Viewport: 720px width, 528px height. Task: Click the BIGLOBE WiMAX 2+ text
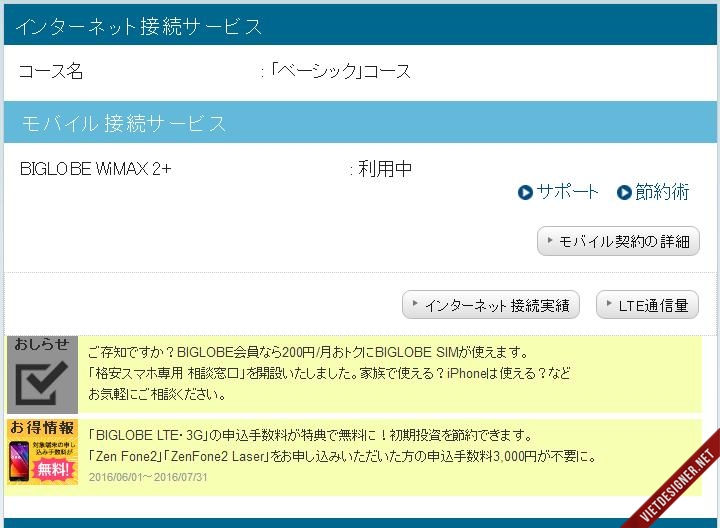[x=96, y=169]
